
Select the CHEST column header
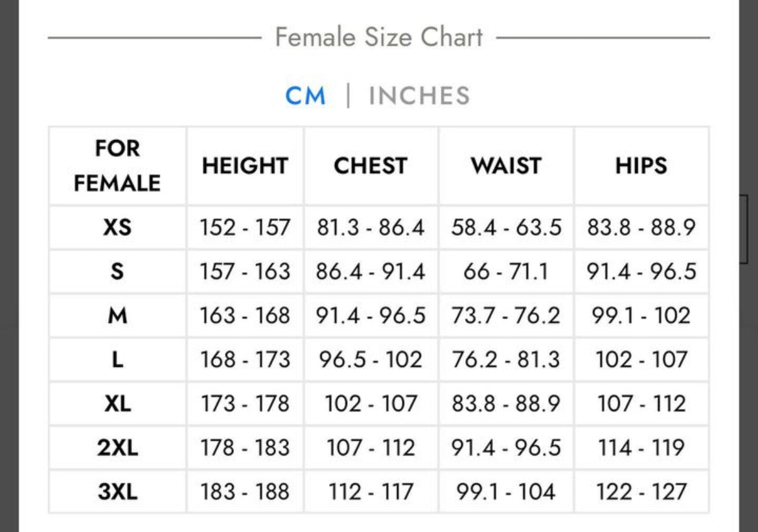pyautogui.click(x=371, y=166)
